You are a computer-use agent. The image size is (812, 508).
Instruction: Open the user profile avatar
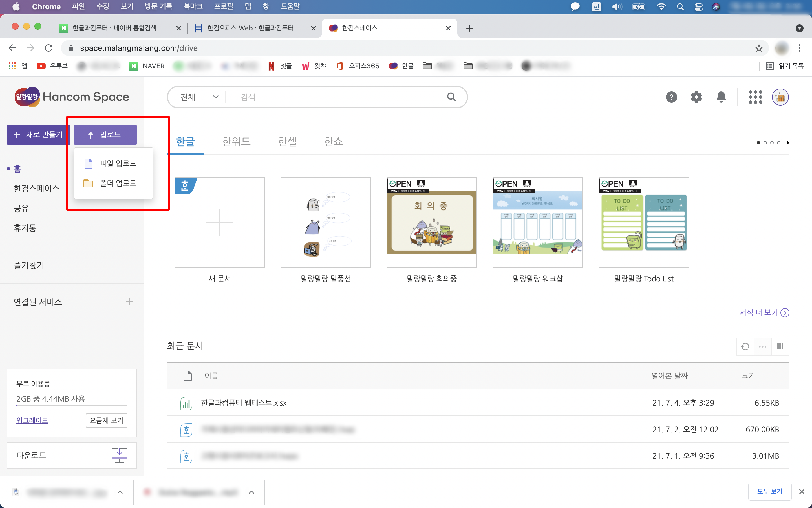[x=780, y=97]
